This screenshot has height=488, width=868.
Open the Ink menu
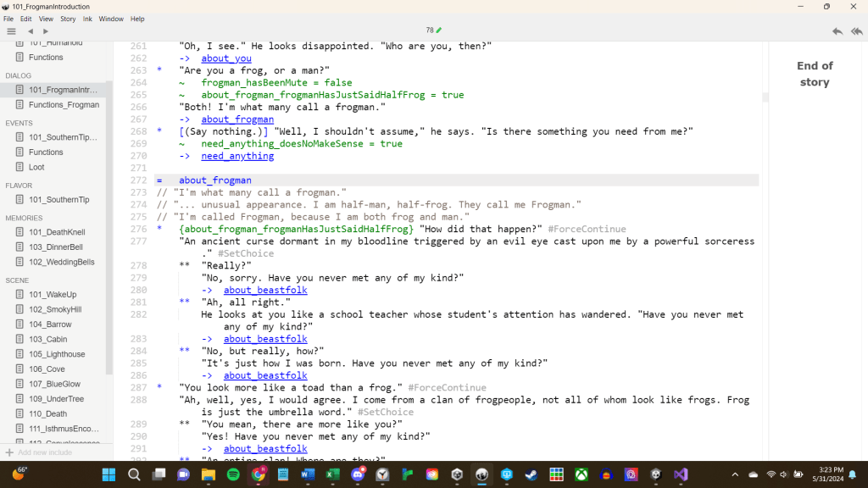(87, 19)
